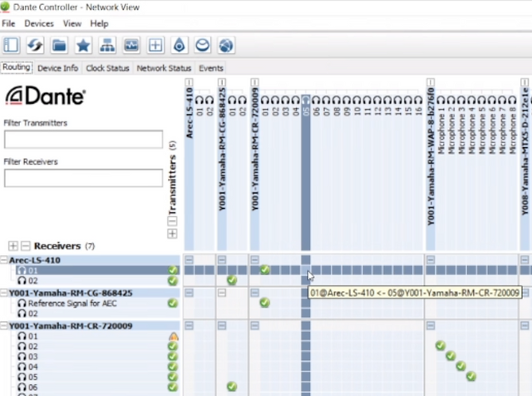Toggle Reference Signal subscription to CR-720009 01
This screenshot has width=532, height=396.
click(x=265, y=303)
